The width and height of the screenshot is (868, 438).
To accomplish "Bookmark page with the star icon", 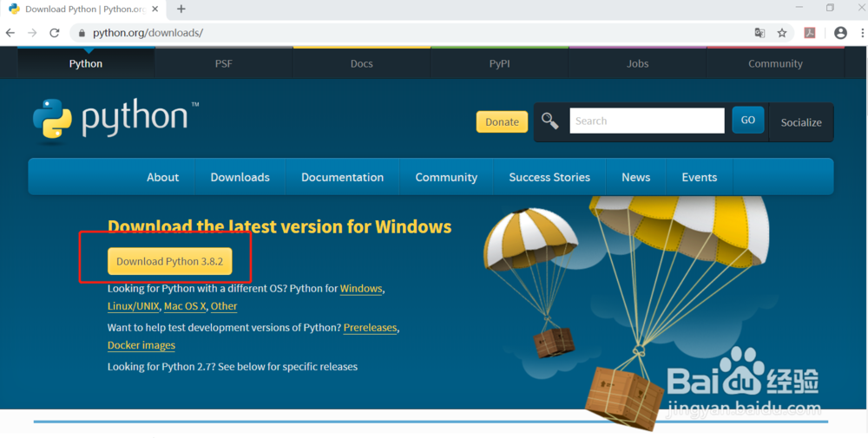I will pyautogui.click(x=782, y=33).
